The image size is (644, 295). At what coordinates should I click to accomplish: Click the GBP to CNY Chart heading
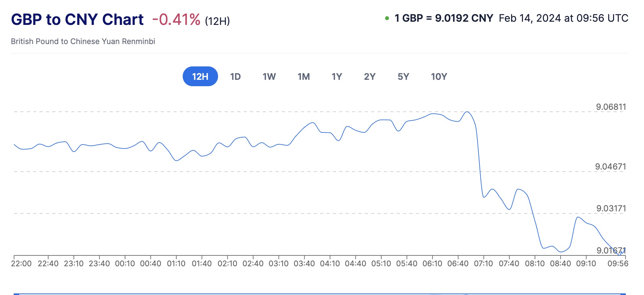[77, 20]
